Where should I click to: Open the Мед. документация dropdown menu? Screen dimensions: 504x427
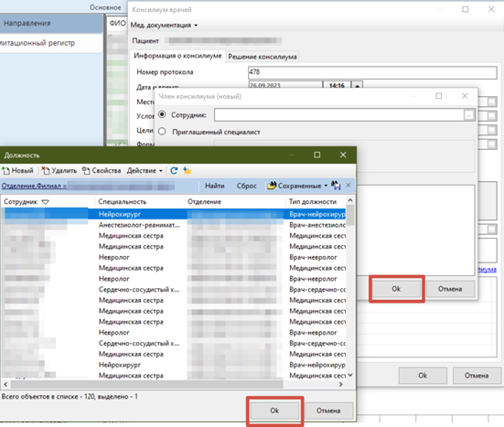164,25
